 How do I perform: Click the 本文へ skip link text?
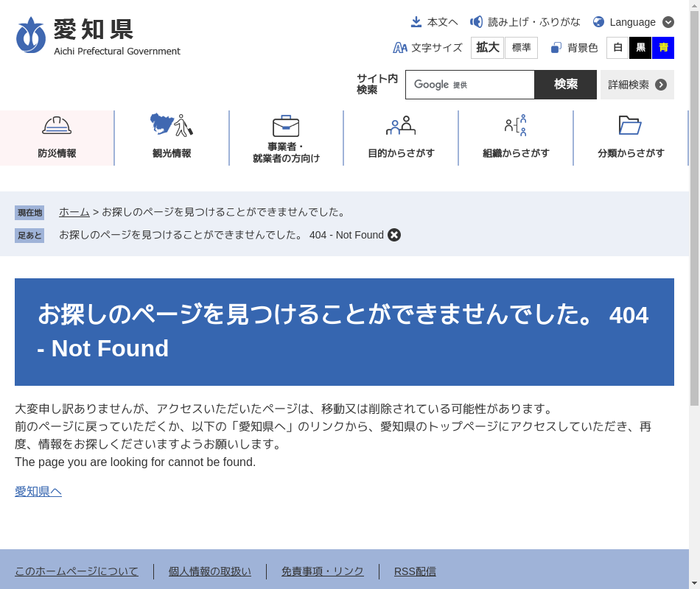442,22
